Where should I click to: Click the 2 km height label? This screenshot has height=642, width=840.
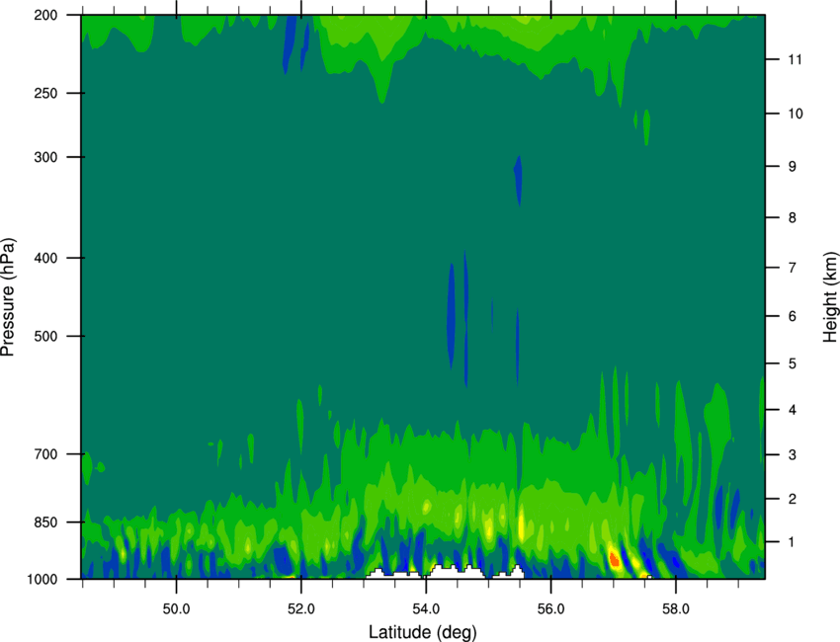pos(793,499)
